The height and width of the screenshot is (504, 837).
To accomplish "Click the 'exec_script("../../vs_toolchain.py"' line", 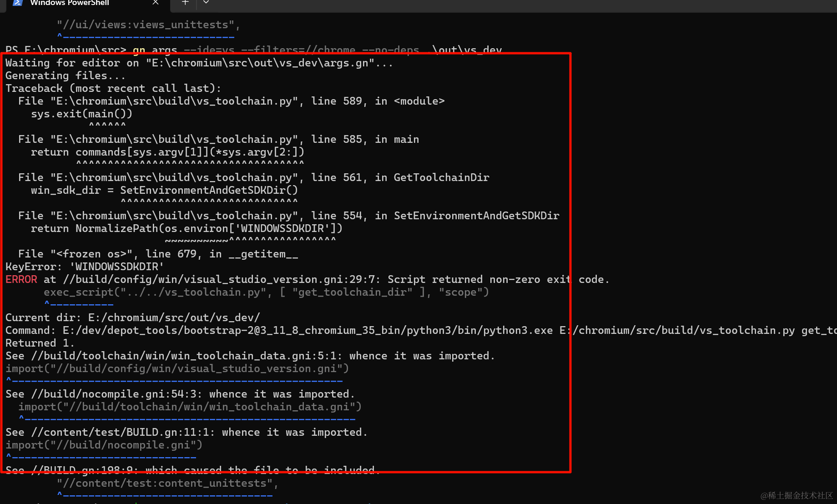I will (266, 292).
